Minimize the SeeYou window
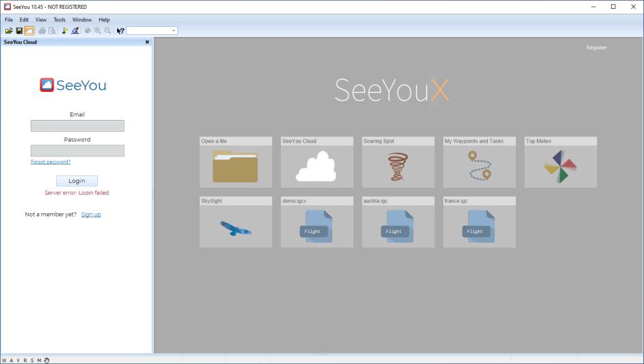The height and width of the screenshot is (364, 644). coord(593,7)
